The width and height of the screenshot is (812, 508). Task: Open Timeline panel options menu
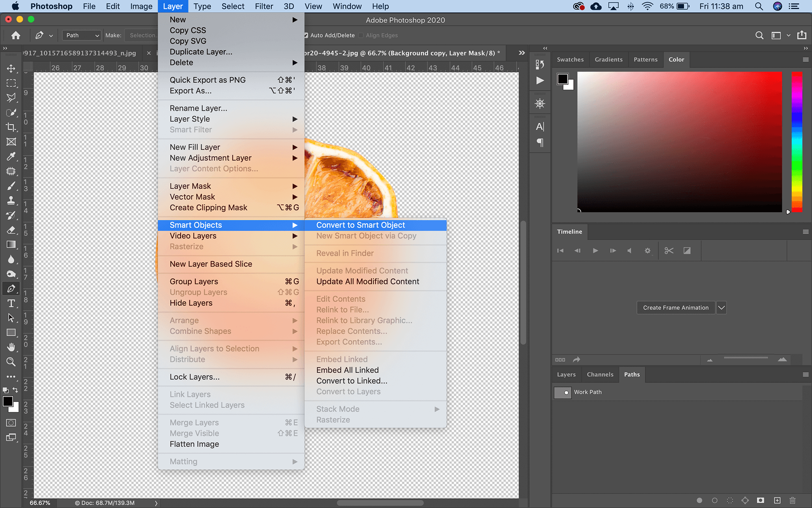[806, 232]
